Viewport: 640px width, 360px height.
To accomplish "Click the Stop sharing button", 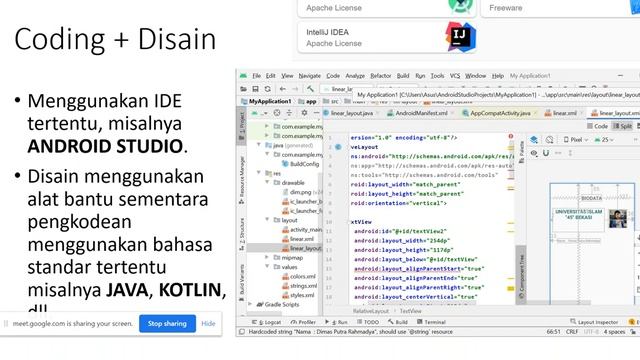I will [x=167, y=324].
